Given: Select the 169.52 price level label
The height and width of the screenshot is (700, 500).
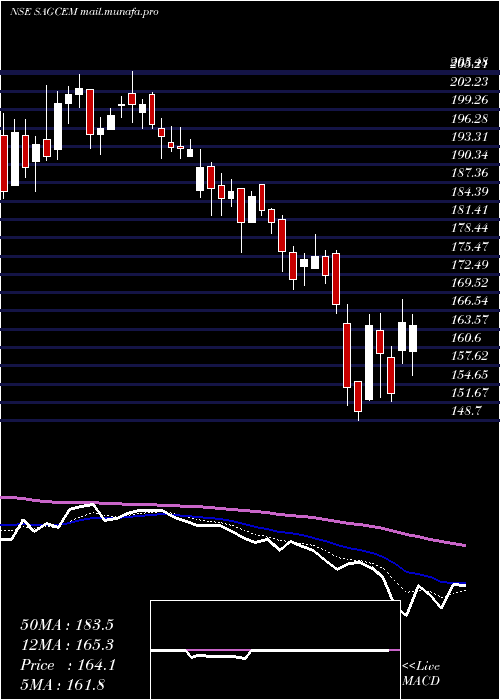Looking at the screenshot, I should tap(469, 283).
